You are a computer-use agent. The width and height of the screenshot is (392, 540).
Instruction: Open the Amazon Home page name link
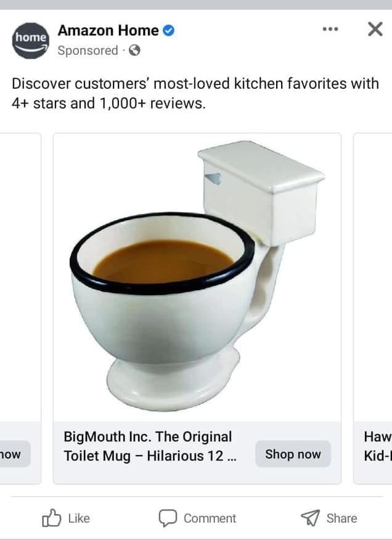click(108, 30)
